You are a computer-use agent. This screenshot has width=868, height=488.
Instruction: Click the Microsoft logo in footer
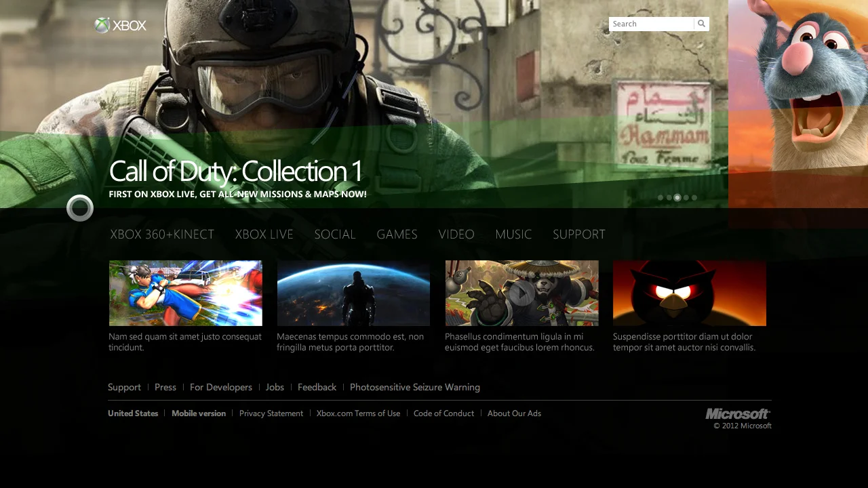(738, 413)
